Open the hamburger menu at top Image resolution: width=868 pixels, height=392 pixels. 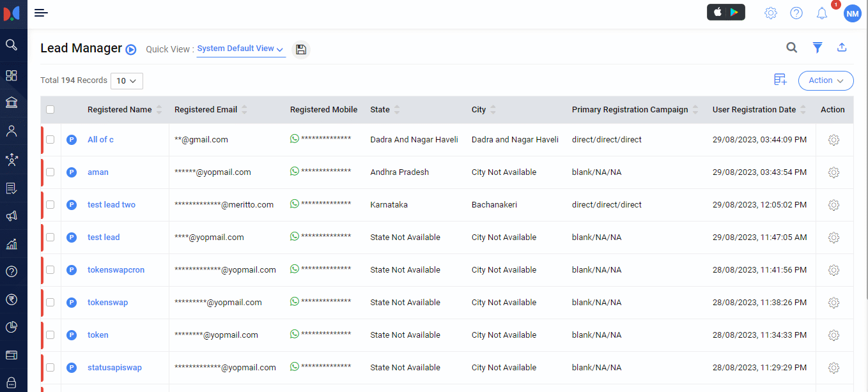(x=41, y=13)
